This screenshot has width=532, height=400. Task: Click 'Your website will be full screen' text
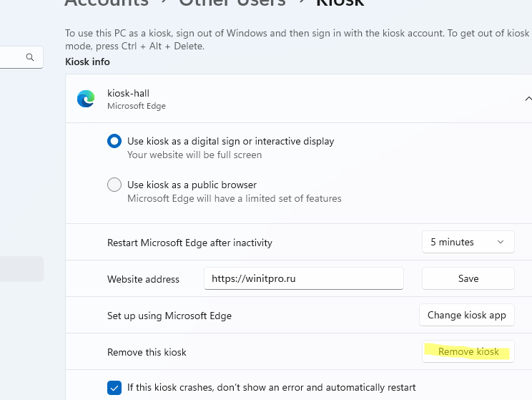click(194, 155)
